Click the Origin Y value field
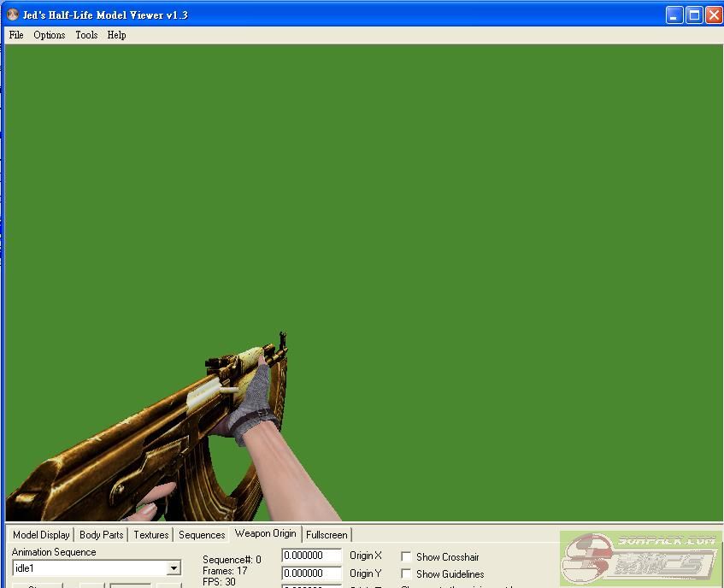Screen dimensions: 724x588 pos(311,573)
